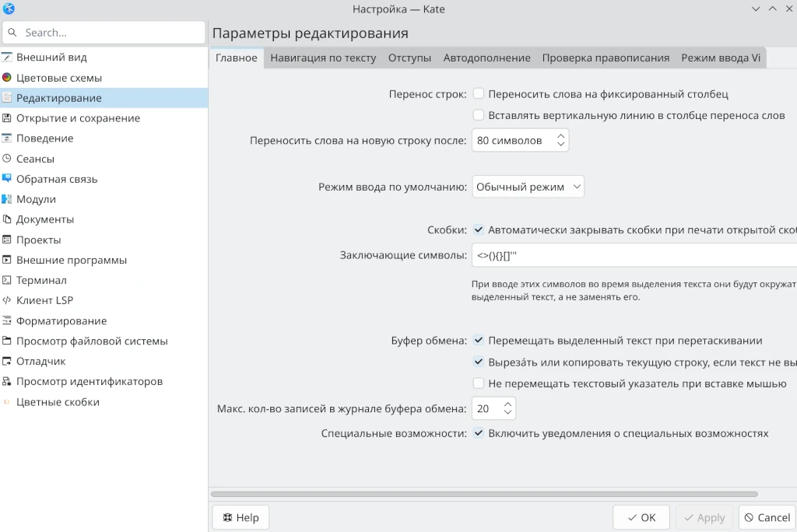Image resolution: width=797 pixels, height=532 pixels.
Task: Decrease clipboard history entries using the stepper
Action: coord(509,412)
